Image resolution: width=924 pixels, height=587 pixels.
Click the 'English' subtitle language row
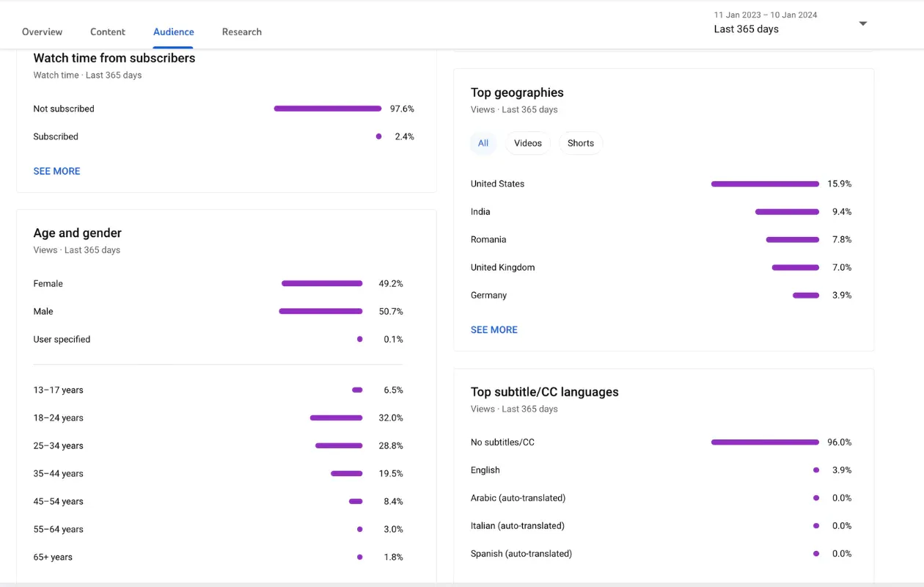(x=661, y=470)
